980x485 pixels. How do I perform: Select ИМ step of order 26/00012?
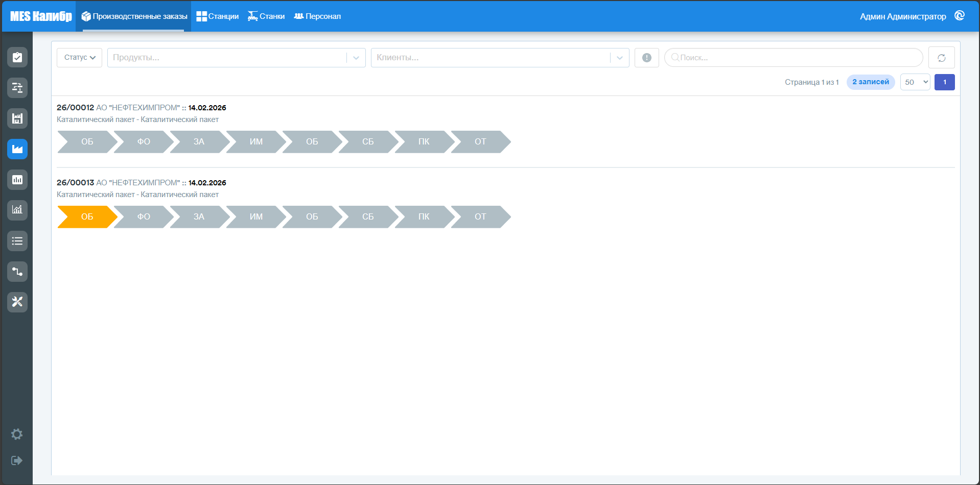(256, 142)
